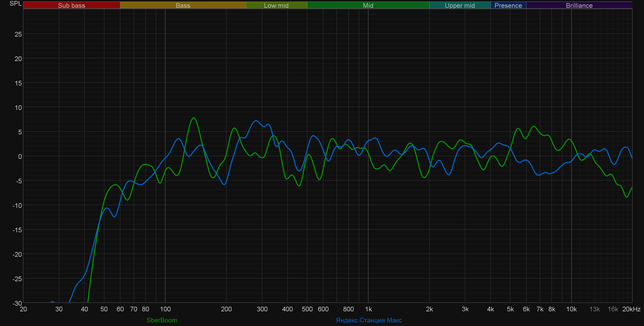The image size is (644, 326).
Task: Click the green curve's peak near 6.5 kHz
Action: (x=534, y=126)
